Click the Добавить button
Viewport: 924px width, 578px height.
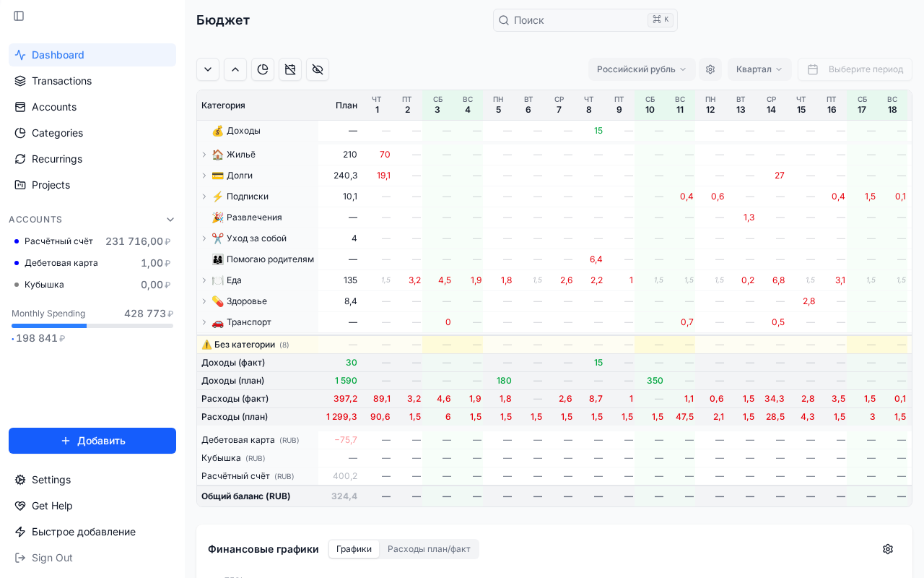coord(92,441)
